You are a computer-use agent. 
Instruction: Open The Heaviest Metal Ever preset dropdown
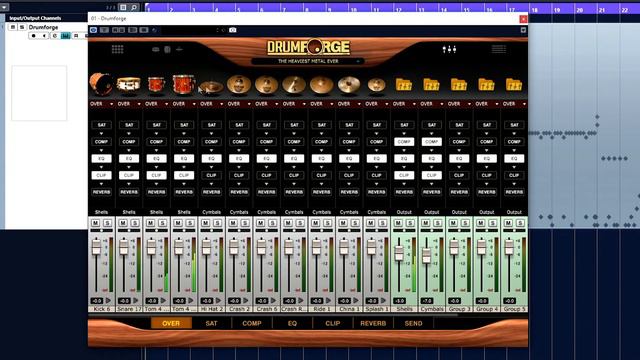pos(308,61)
